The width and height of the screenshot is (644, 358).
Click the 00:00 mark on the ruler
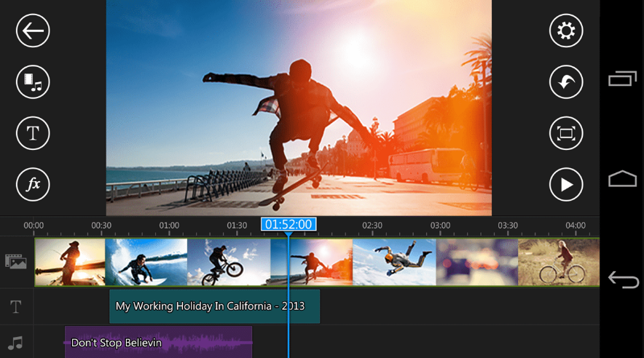point(34,226)
